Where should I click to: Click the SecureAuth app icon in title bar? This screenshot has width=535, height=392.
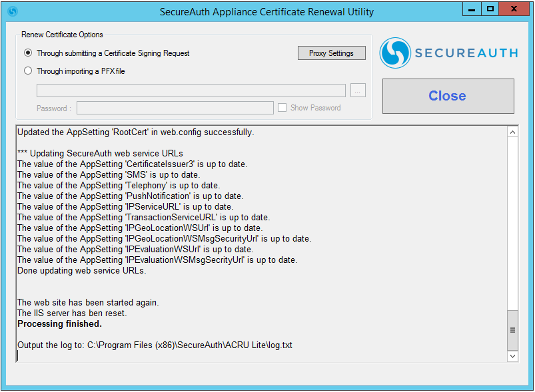click(x=12, y=11)
